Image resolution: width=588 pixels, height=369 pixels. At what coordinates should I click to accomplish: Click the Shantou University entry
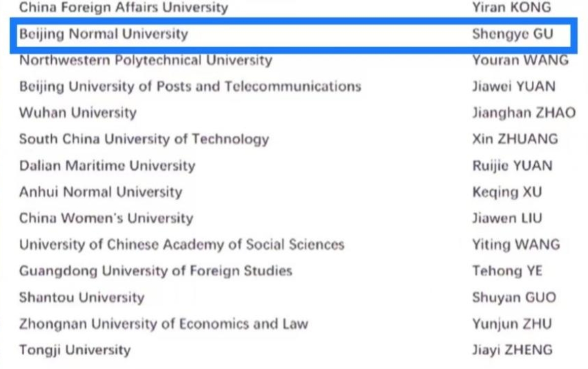pos(82,297)
